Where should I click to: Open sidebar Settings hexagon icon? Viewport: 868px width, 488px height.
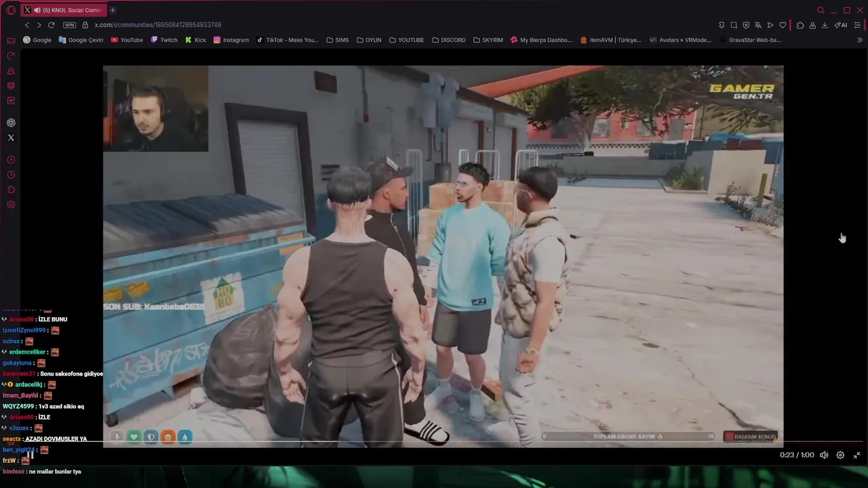coord(11,205)
